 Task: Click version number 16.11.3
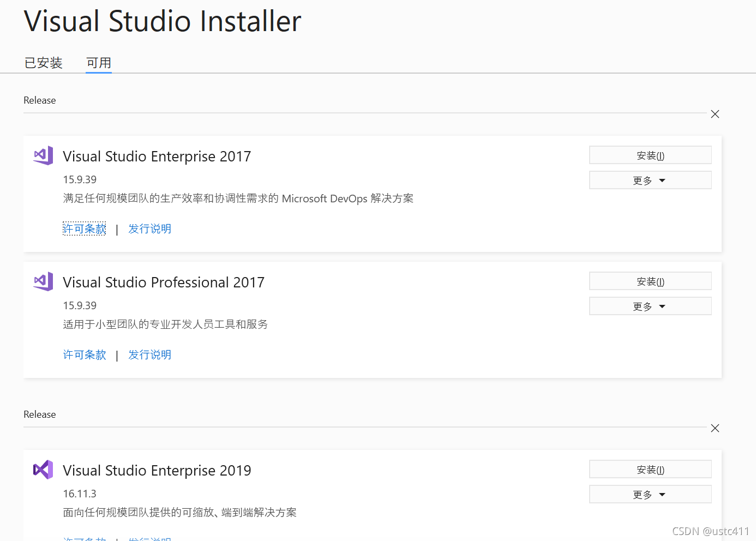80,494
